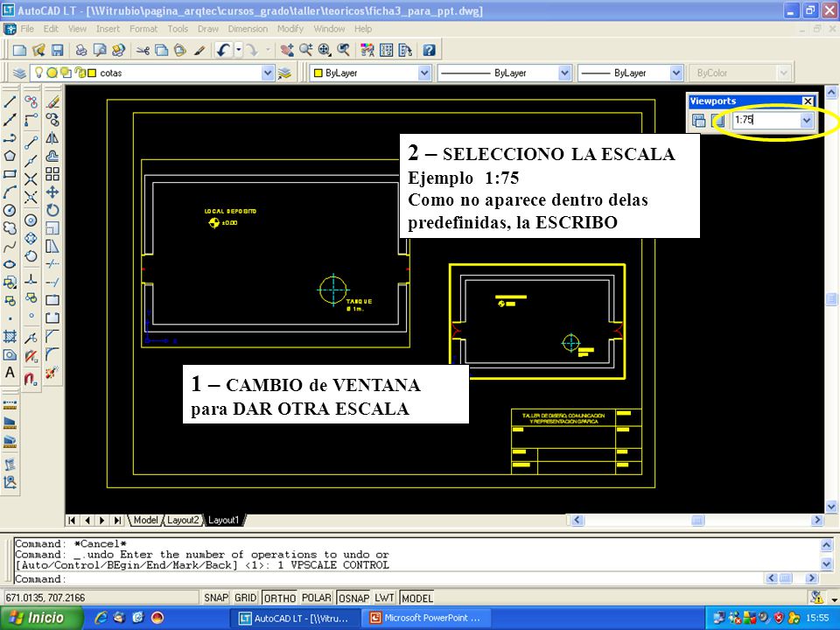840x630 pixels.
Task: Open the cotas layer dropdown
Action: tap(268, 73)
